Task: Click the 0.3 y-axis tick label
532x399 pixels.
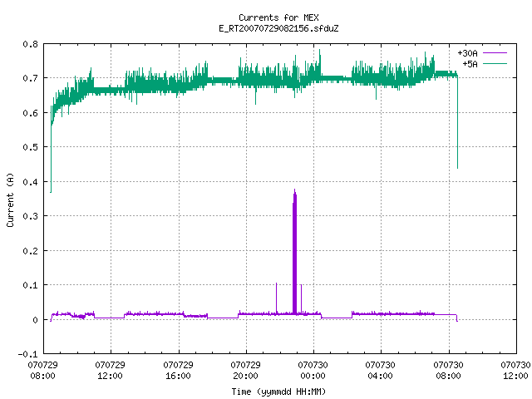Action: 30,216
